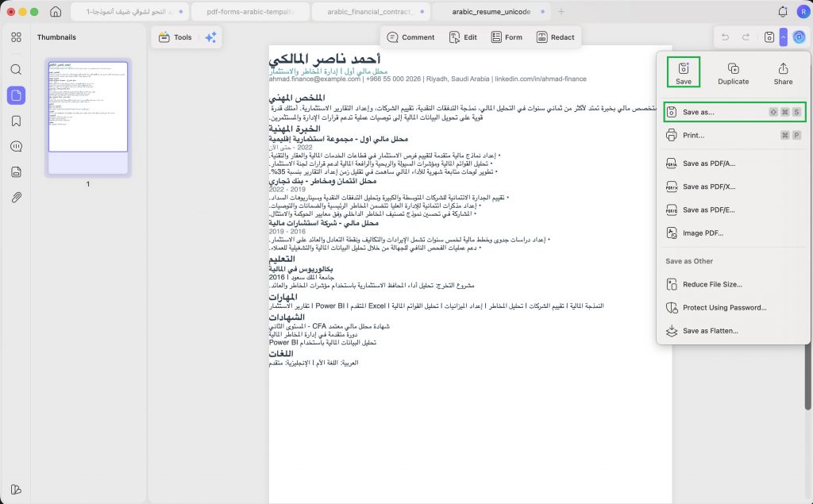Open the search panel in sidebar
The image size is (813, 504).
(16, 70)
